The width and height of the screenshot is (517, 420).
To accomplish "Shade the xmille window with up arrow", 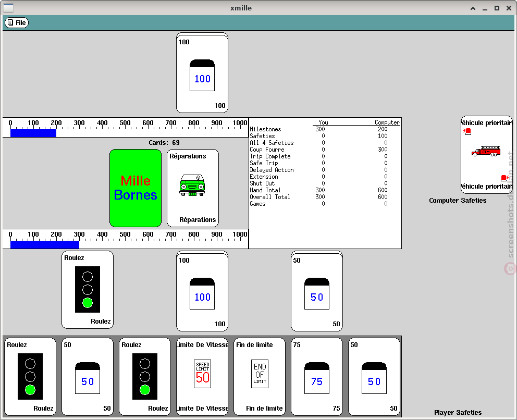I will 473,8.
